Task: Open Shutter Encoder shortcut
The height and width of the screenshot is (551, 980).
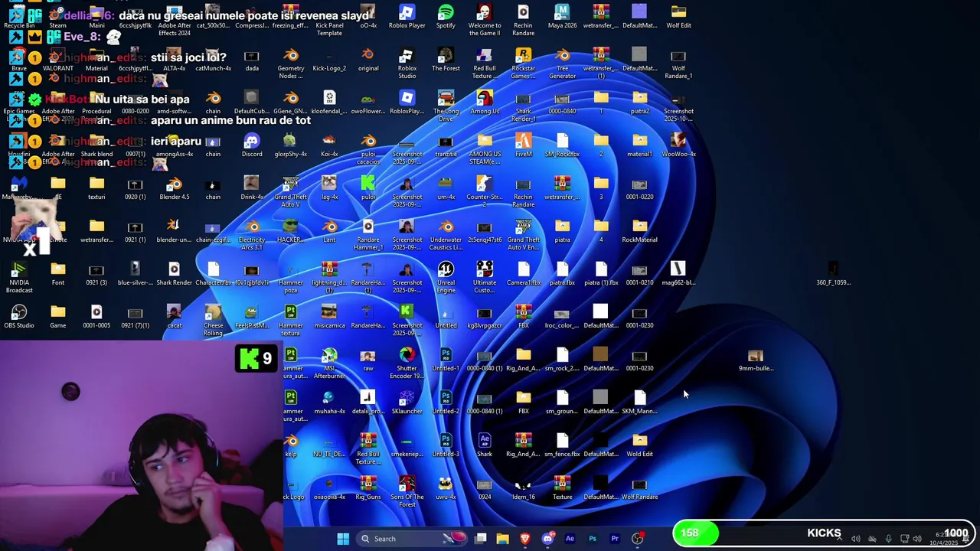Action: (407, 363)
